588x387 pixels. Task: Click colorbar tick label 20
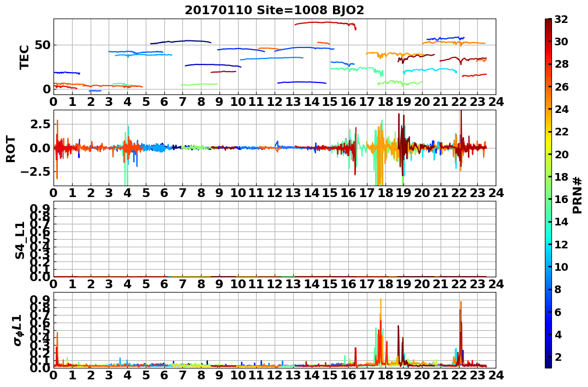[561, 154]
